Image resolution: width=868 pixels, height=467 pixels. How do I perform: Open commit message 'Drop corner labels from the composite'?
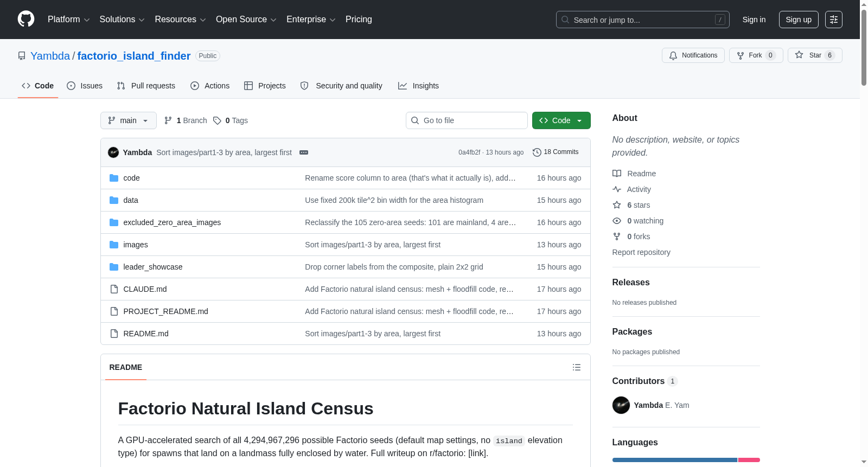coord(394,267)
